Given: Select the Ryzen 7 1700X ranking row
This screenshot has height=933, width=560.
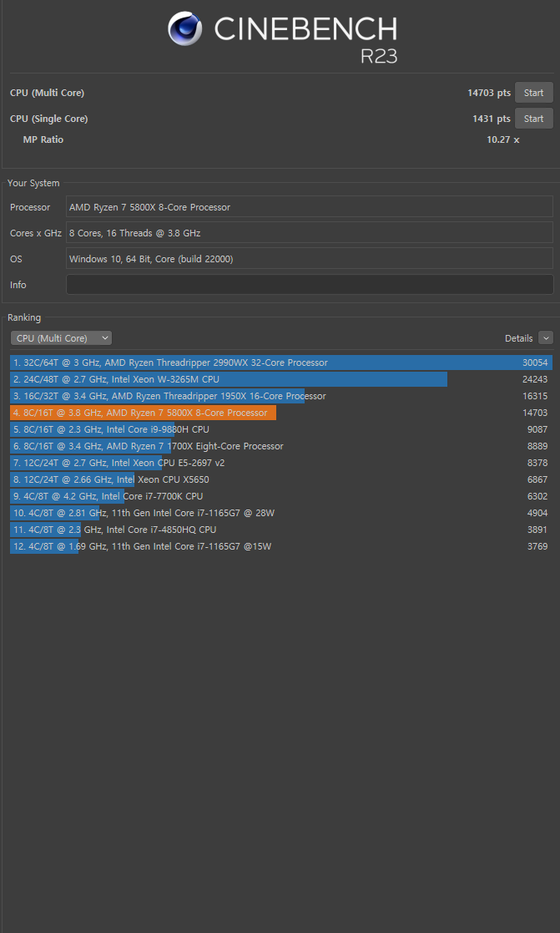Looking at the screenshot, I should click(281, 446).
